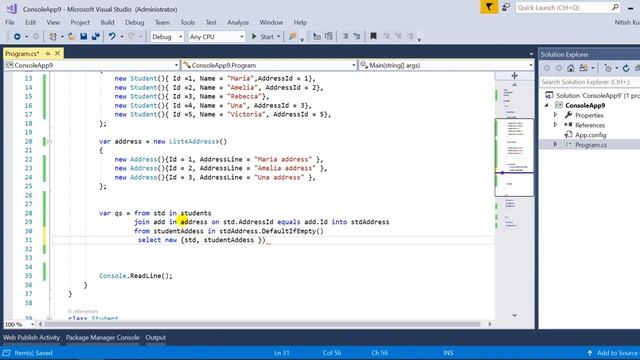The width and height of the screenshot is (640, 360).
Task: Click the editor's horizontal scrollbar
Action: (x=264, y=324)
